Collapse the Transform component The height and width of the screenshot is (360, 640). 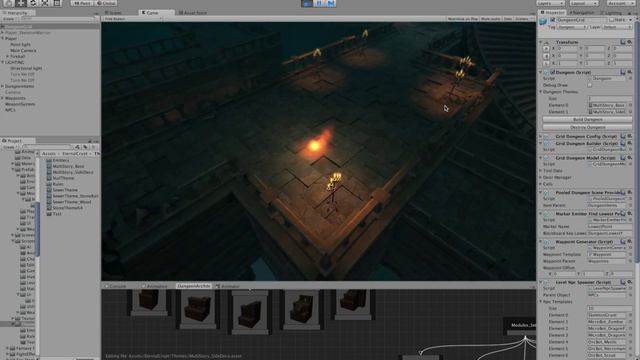point(541,42)
